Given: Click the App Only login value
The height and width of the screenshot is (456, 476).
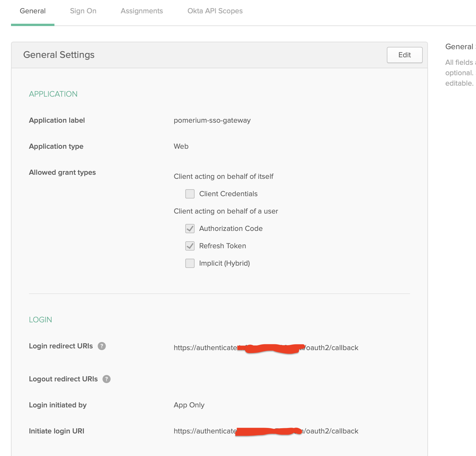Looking at the screenshot, I should pos(188,405).
